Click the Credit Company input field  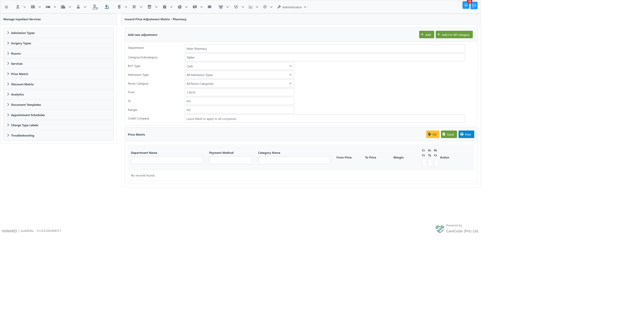point(325,119)
